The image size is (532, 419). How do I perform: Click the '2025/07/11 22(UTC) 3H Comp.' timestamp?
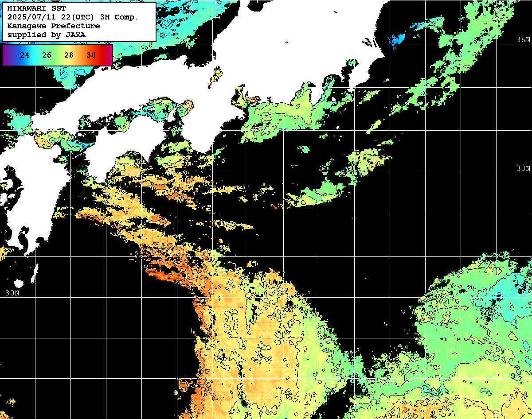(73, 17)
